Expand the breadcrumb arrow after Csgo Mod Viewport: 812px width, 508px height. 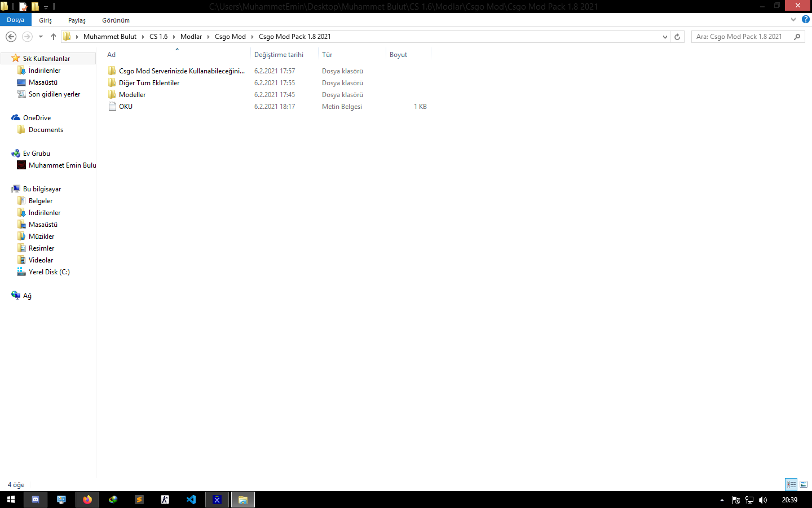(x=252, y=37)
